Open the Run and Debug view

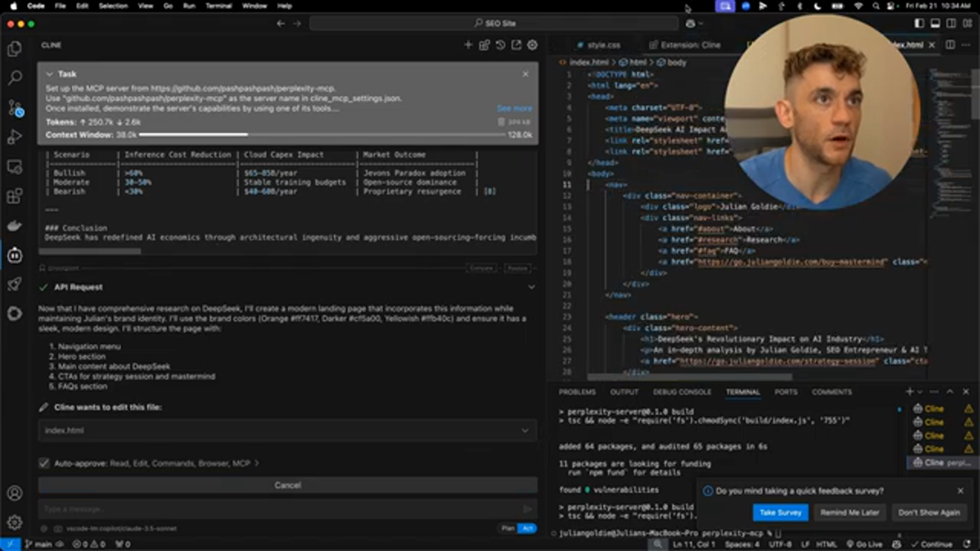15,137
